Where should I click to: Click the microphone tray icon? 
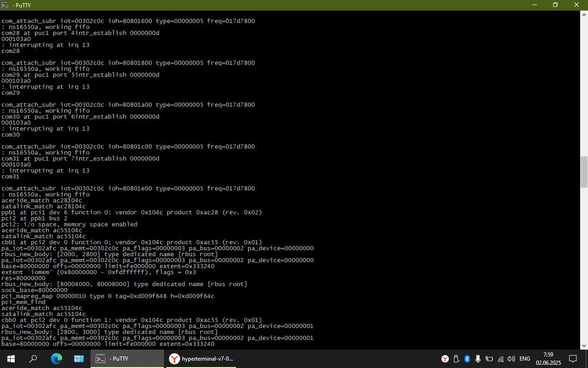click(478, 359)
